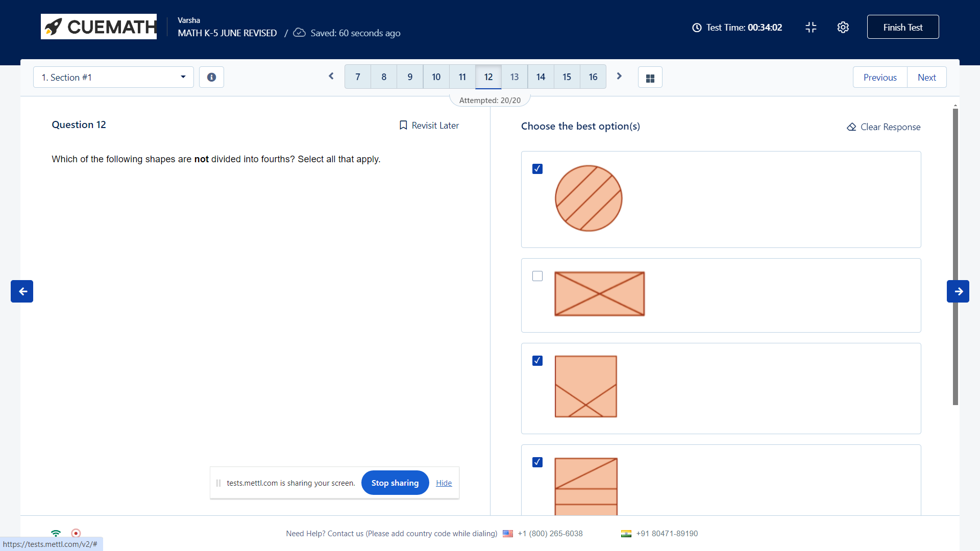Click the Cuemath rocket logo

point(99,27)
